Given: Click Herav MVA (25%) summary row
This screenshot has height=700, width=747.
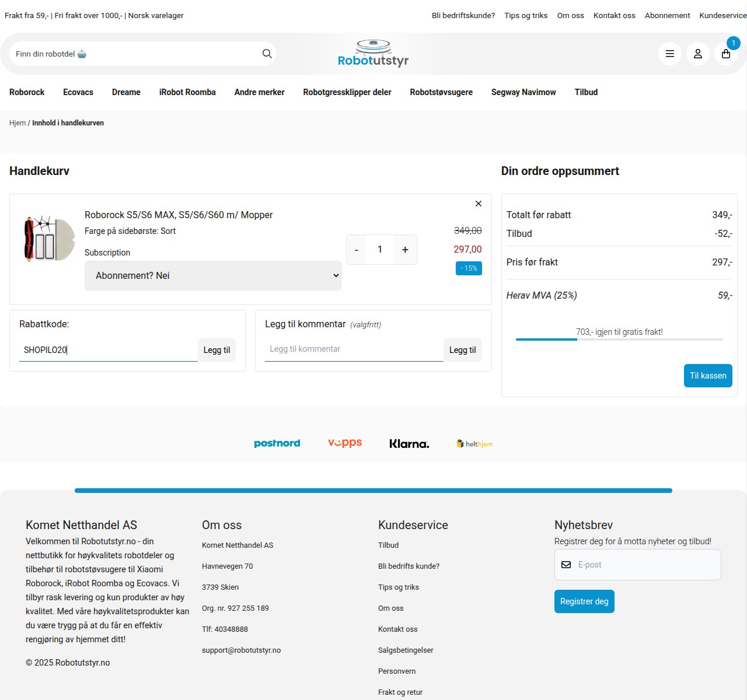Looking at the screenshot, I should tap(619, 295).
